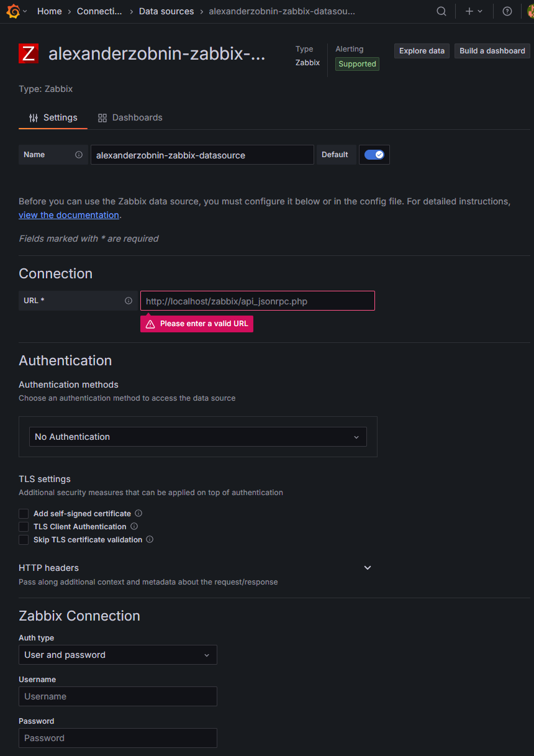Screen dimensions: 534x756
Task: Open the No Authentication dropdown
Action: point(198,437)
